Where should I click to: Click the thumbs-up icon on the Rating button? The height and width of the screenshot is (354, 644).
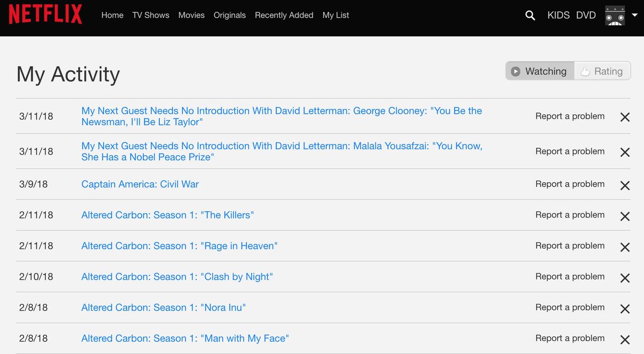click(x=585, y=70)
